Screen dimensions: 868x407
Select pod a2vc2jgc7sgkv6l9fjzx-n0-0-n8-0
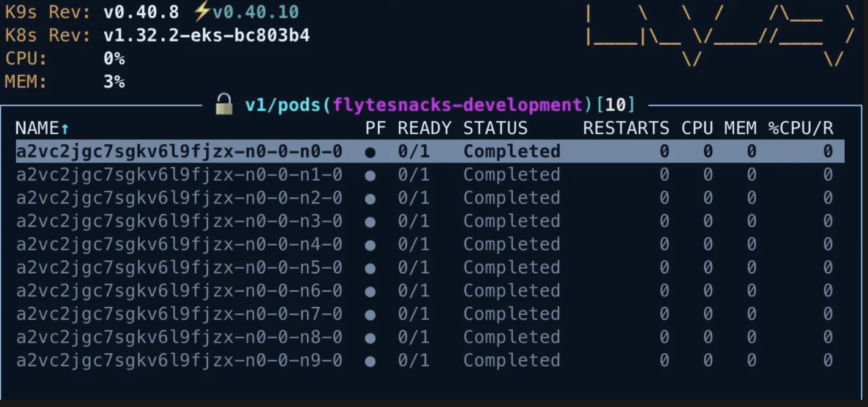point(430,337)
